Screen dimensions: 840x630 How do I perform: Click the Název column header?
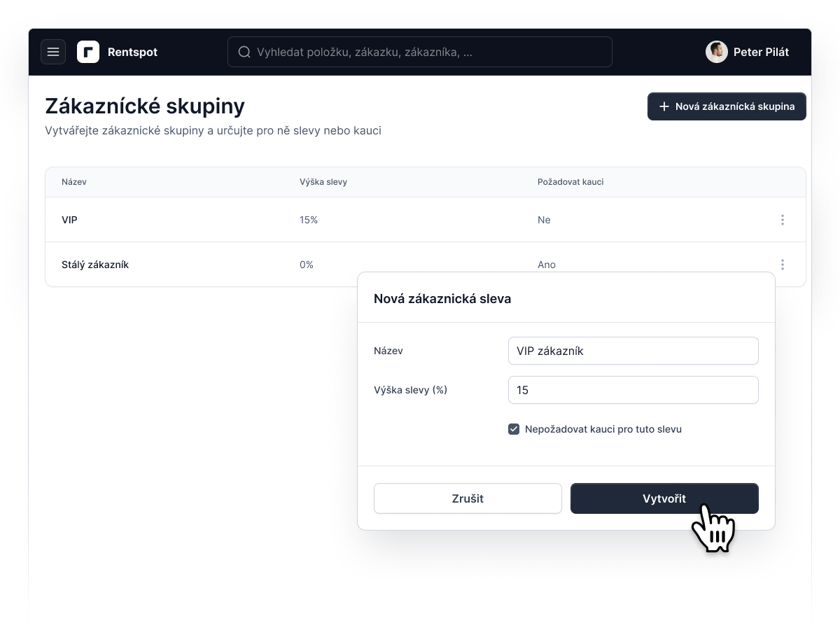click(74, 182)
